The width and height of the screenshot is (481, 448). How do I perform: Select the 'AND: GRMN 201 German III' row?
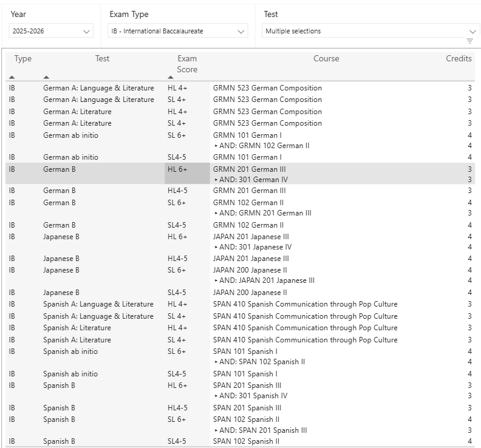[x=263, y=213]
